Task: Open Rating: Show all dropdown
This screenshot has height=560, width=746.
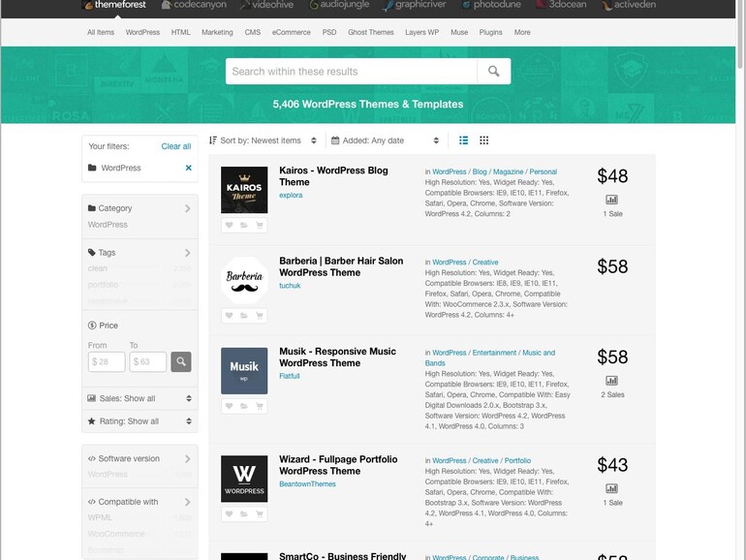Action: 140,421
